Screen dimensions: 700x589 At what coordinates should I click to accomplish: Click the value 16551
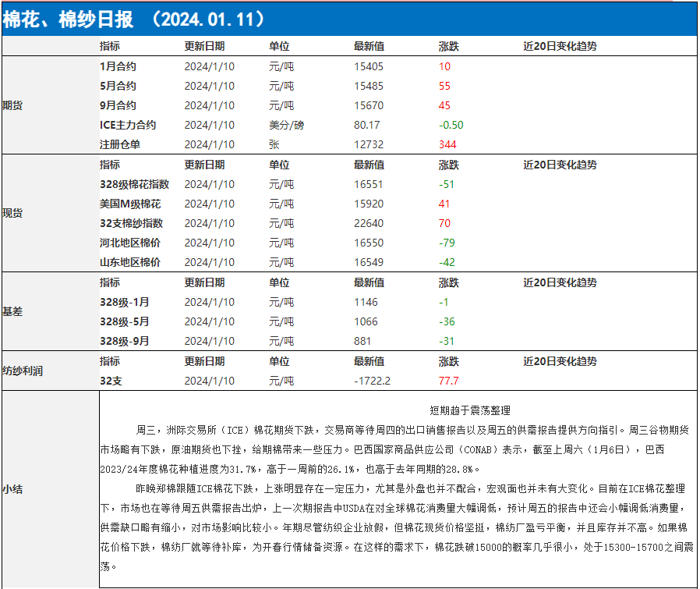[369, 185]
